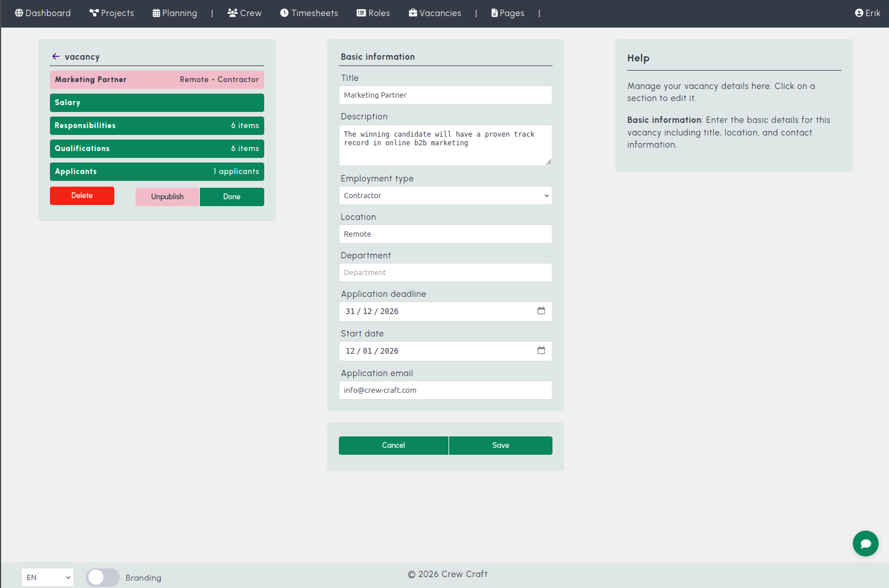This screenshot has height=588, width=889.
Task: Click the Save button
Action: (x=500, y=445)
